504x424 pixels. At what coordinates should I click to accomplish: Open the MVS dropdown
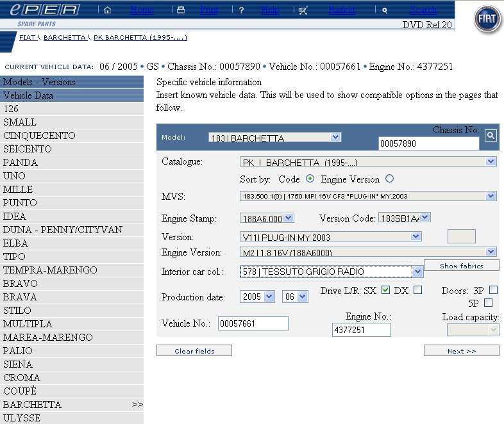click(x=368, y=196)
